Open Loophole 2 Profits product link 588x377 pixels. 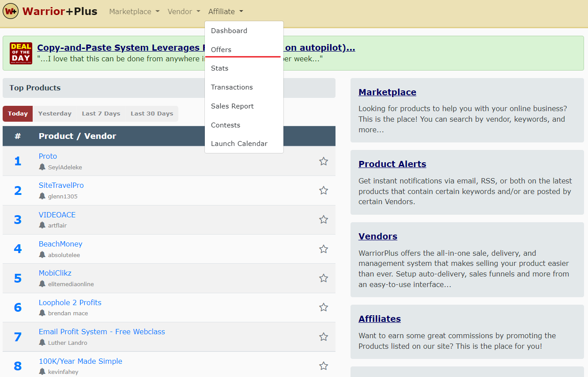(70, 302)
